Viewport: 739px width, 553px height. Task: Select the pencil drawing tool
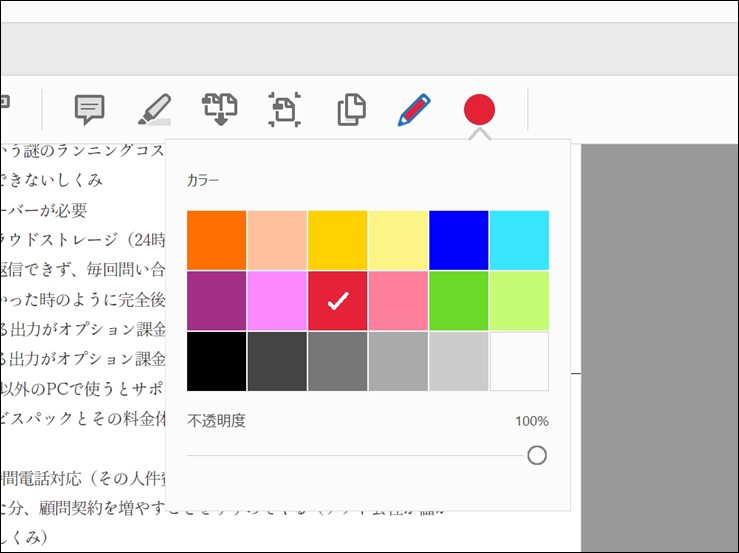(414, 110)
